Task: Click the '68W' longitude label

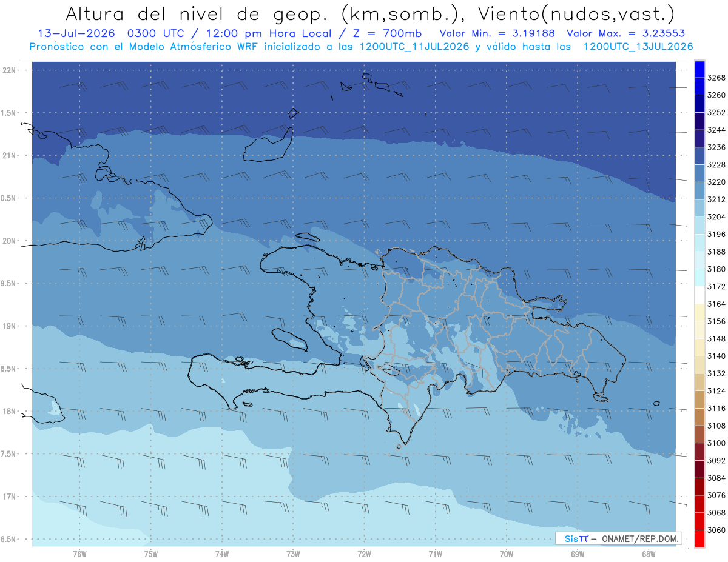Action: click(x=649, y=554)
